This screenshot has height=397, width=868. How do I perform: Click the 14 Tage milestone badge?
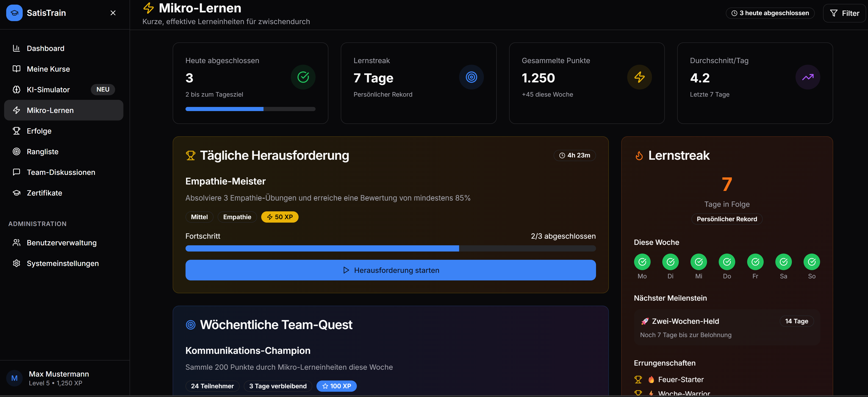click(797, 321)
